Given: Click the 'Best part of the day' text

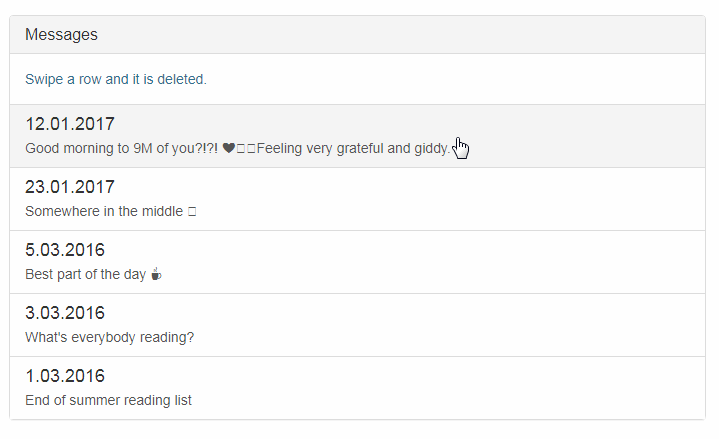Looking at the screenshot, I should (x=85, y=274).
